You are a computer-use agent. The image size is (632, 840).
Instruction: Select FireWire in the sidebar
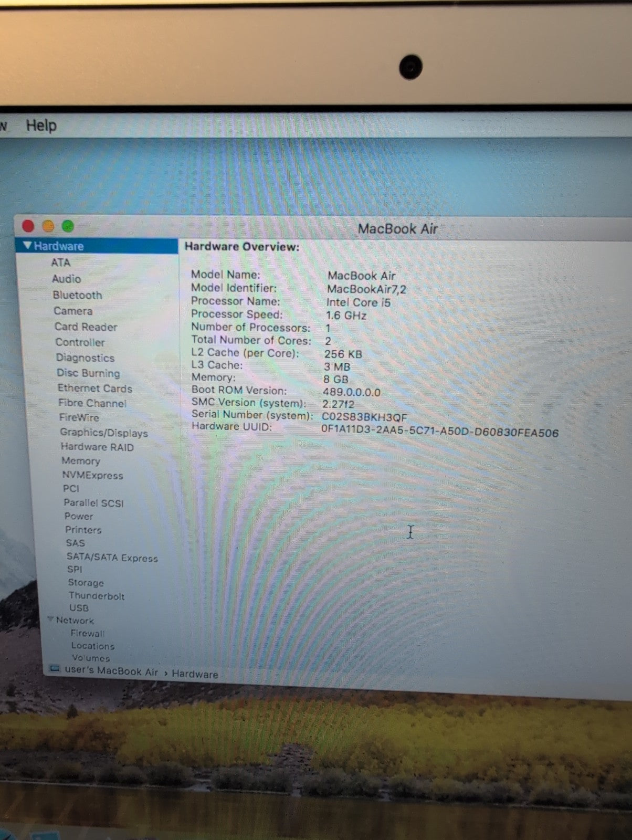pos(79,418)
